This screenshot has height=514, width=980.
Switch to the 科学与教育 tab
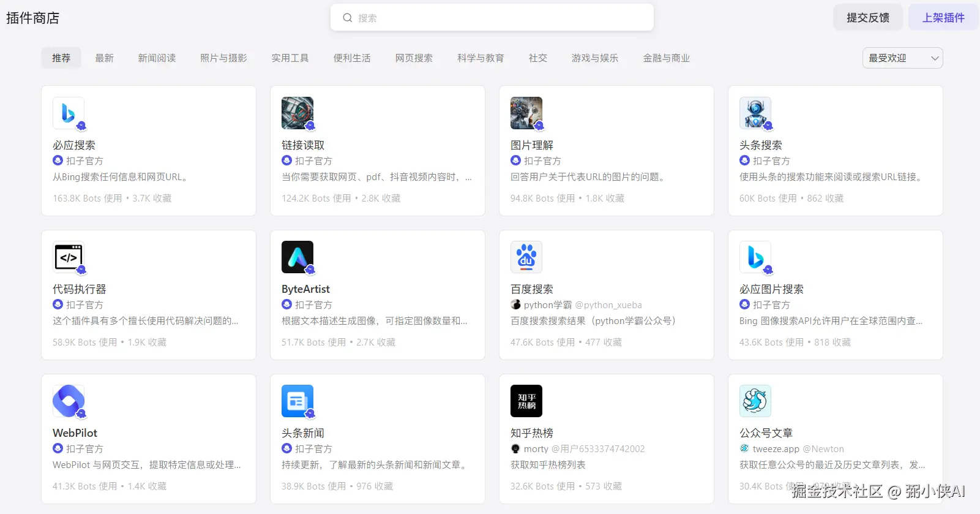tap(481, 58)
